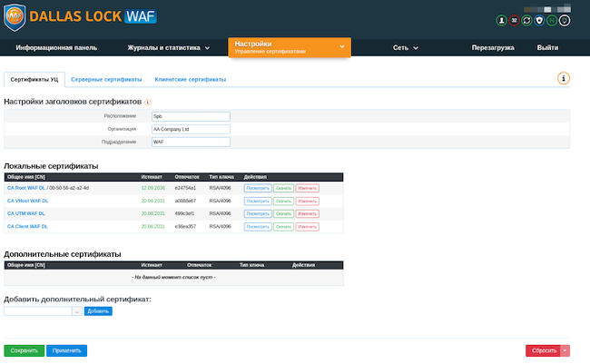Expand the arrow next to Сбросить
This screenshot has width=590, height=364.
click(x=565, y=350)
